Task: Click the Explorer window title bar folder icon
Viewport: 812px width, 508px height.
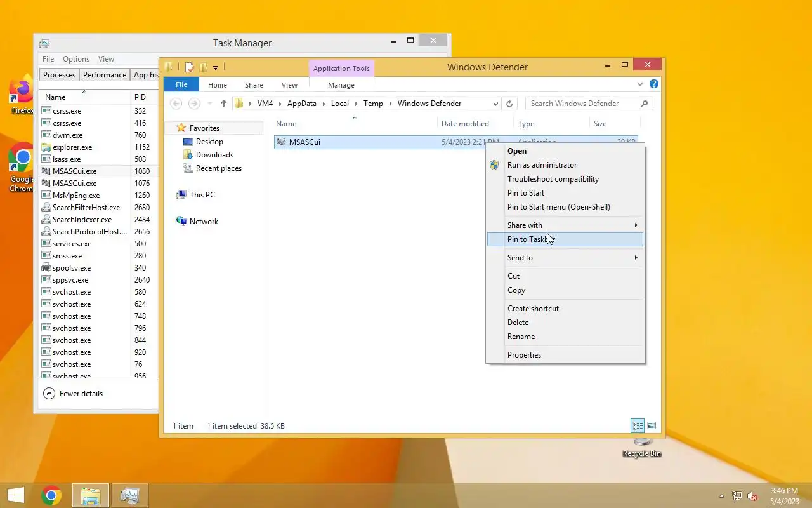Action: click(169, 67)
